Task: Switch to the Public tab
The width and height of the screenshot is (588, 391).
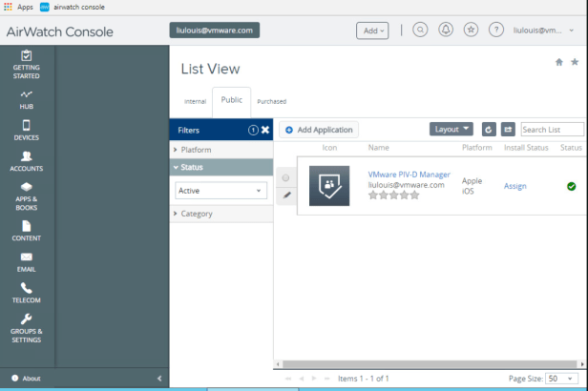Action: click(x=231, y=100)
